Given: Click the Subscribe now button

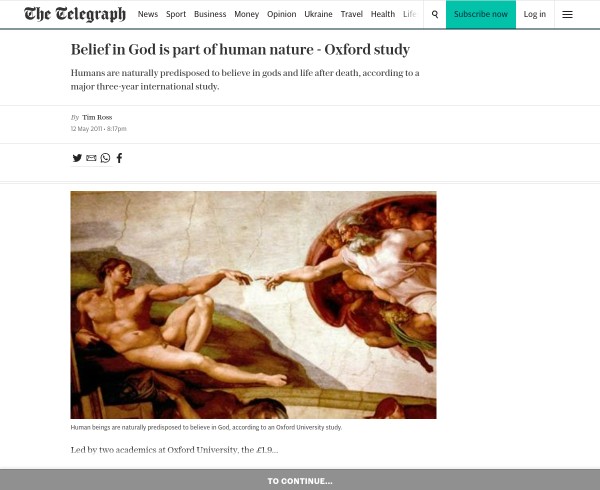Looking at the screenshot, I should [481, 14].
